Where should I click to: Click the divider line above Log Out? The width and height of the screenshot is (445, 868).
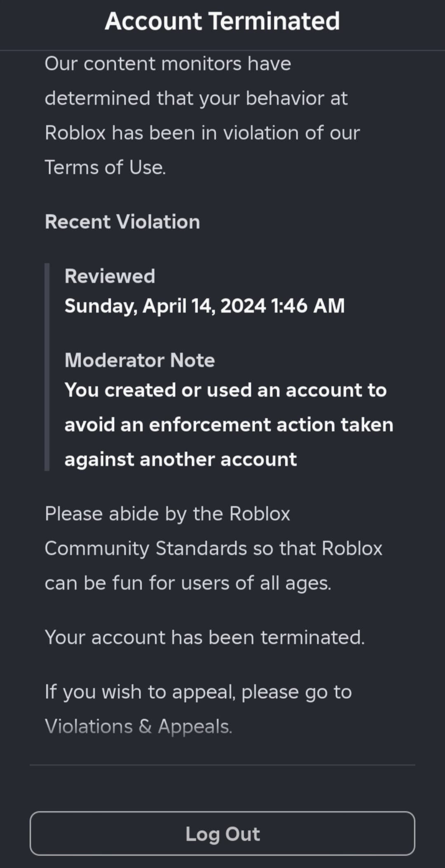(x=222, y=765)
